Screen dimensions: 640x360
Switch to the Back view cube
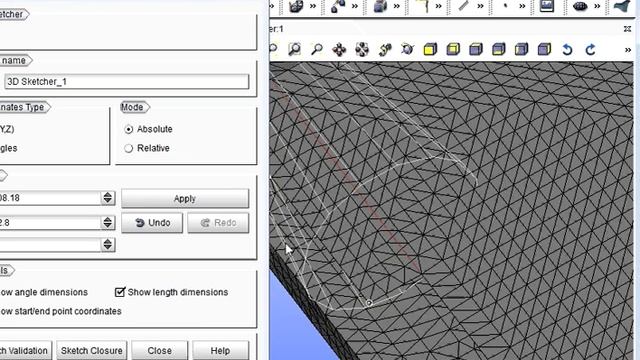click(453, 50)
